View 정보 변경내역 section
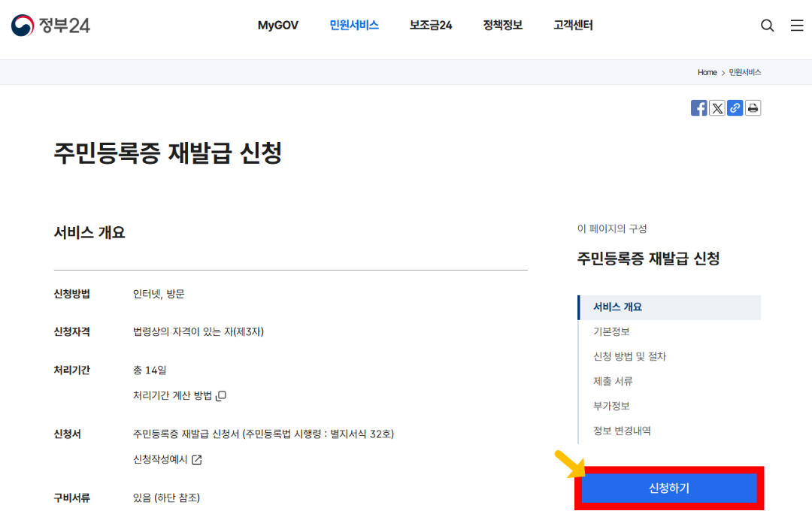The width and height of the screenshot is (812, 517). coord(621,431)
